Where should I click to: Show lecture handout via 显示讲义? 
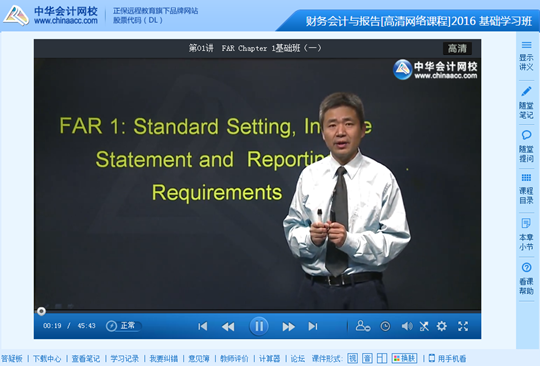pyautogui.click(x=526, y=56)
